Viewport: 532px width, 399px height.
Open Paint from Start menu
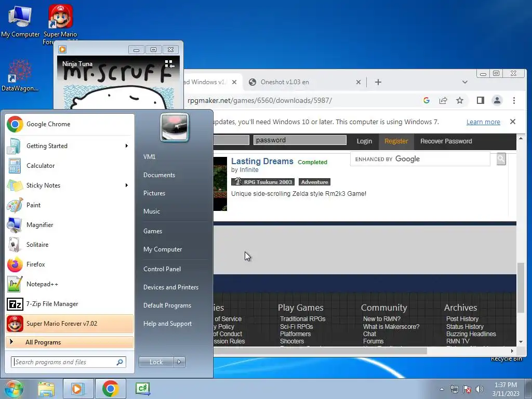click(x=70, y=205)
